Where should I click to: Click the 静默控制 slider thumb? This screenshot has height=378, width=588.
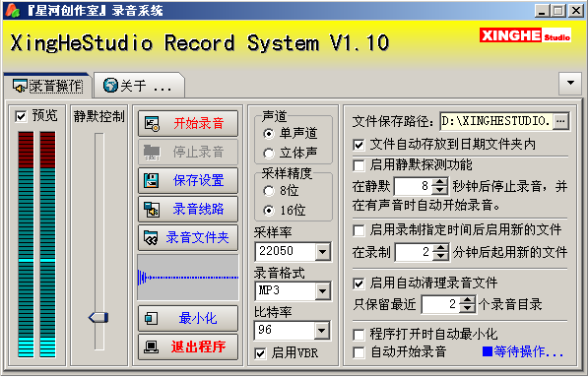[x=98, y=318]
